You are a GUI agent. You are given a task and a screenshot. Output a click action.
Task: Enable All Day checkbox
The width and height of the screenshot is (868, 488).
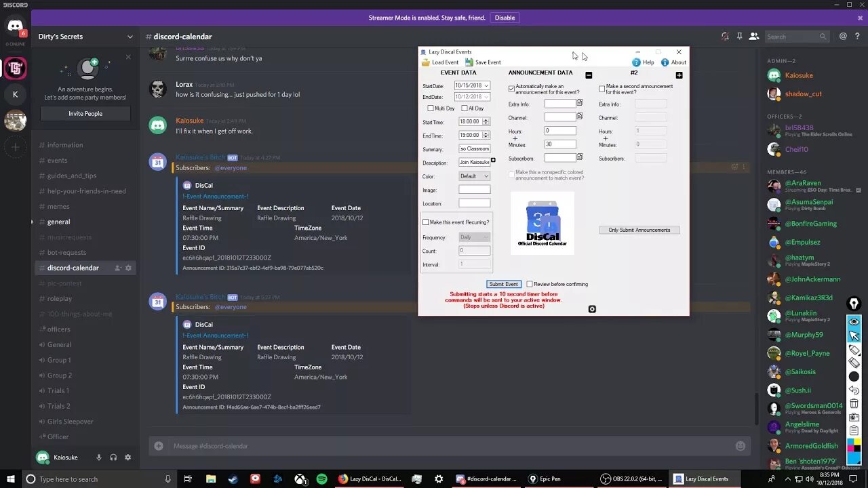tap(465, 108)
